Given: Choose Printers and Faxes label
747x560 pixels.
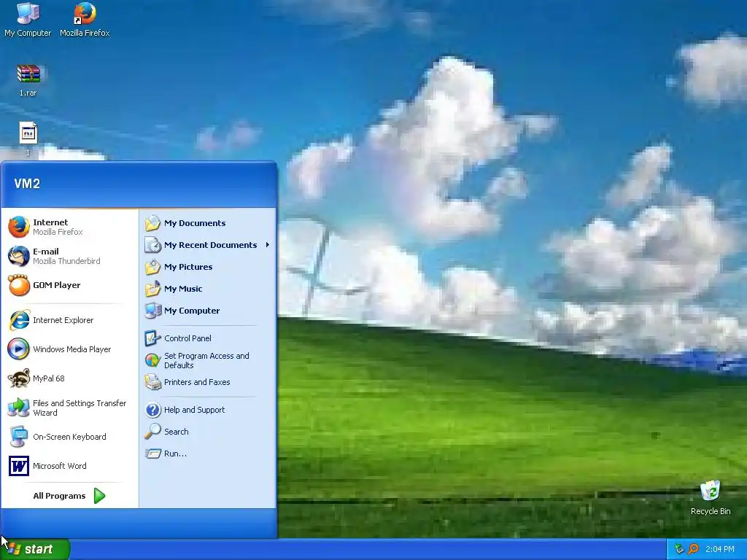Looking at the screenshot, I should pos(197,382).
